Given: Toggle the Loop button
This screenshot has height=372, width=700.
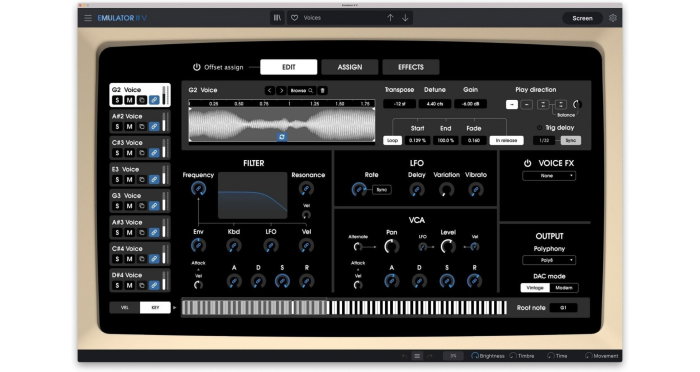Looking at the screenshot, I should point(392,140).
